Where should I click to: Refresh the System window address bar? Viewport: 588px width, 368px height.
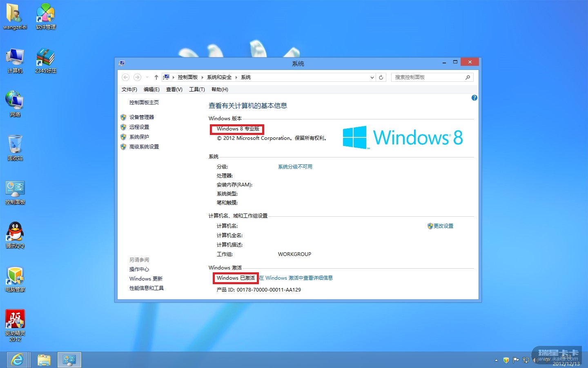tap(381, 77)
